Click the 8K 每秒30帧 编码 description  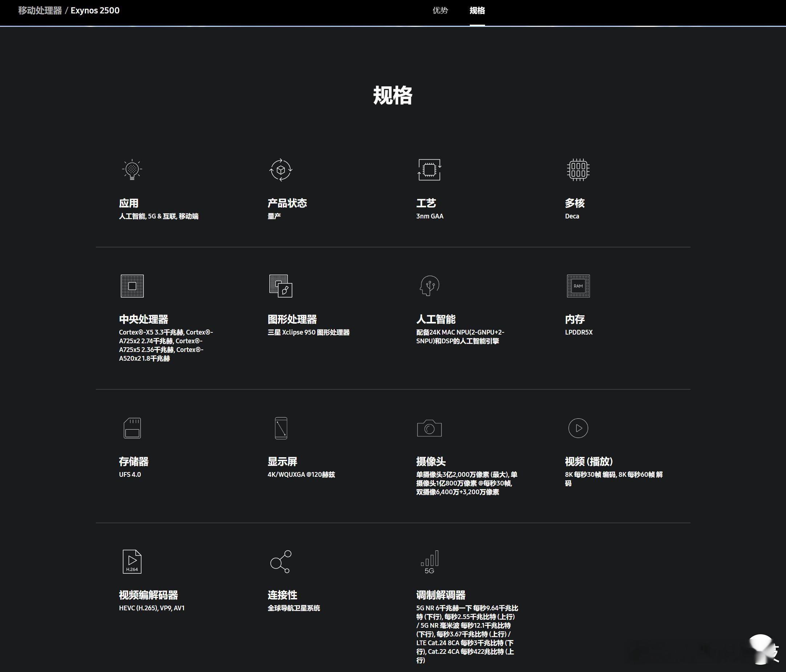coord(614,479)
